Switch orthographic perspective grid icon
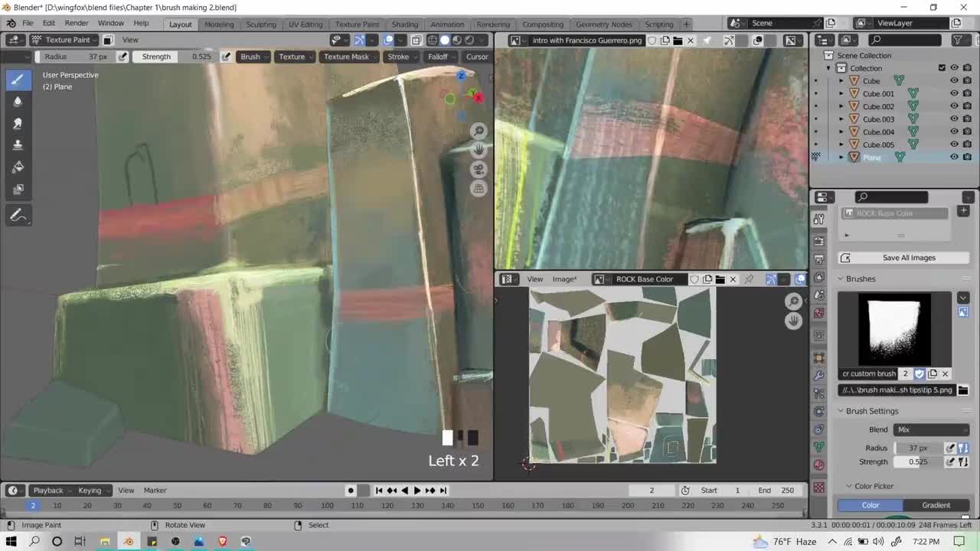The image size is (980, 551). pyautogui.click(x=479, y=188)
